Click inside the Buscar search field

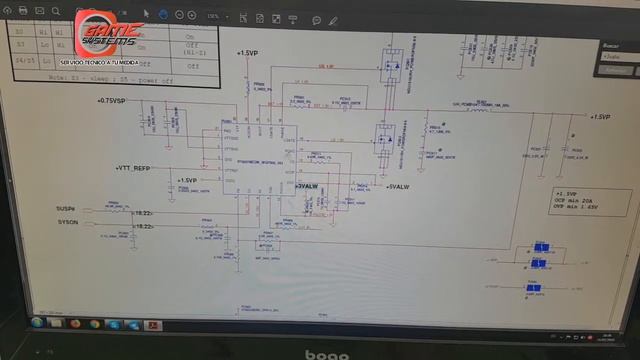pos(621,57)
